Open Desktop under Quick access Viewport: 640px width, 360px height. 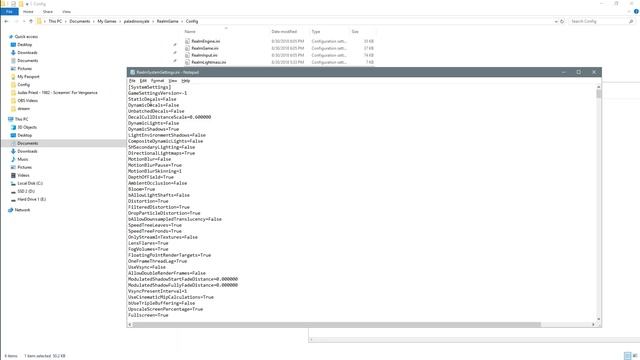tap(24, 44)
